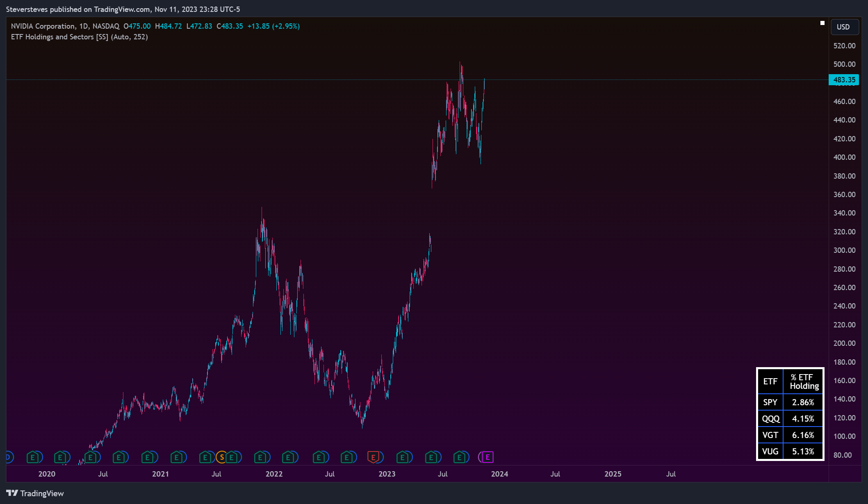Click the 4.15% holding cell
This screenshot has height=504, width=868.
tap(803, 419)
